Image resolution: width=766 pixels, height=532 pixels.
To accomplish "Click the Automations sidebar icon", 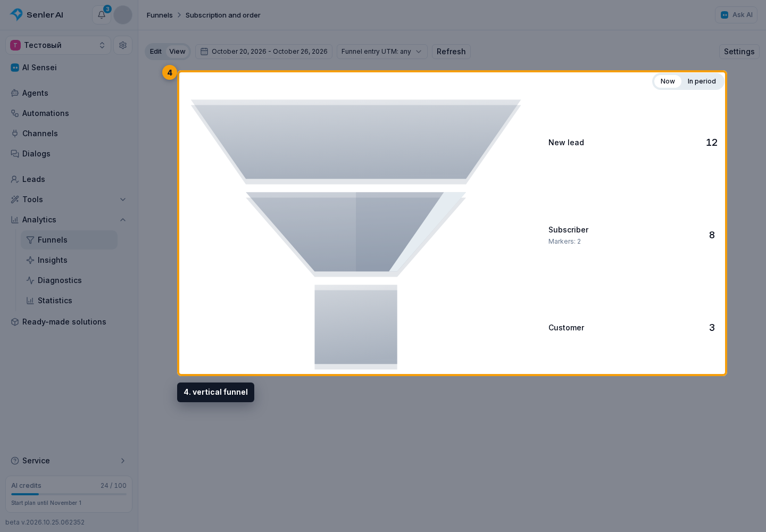I will tap(15, 113).
